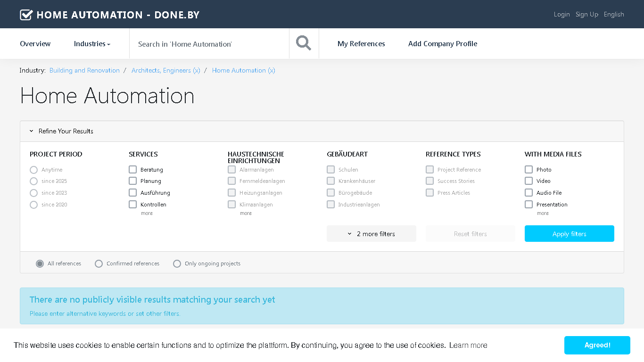Tick the Bürogebäude checkbox
Viewport: 644px width, 362px height.
(x=330, y=192)
